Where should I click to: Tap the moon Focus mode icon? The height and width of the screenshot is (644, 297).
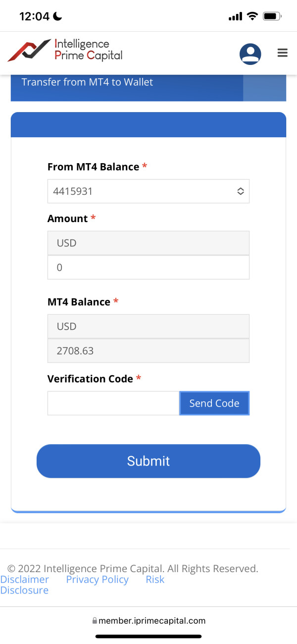(57, 16)
